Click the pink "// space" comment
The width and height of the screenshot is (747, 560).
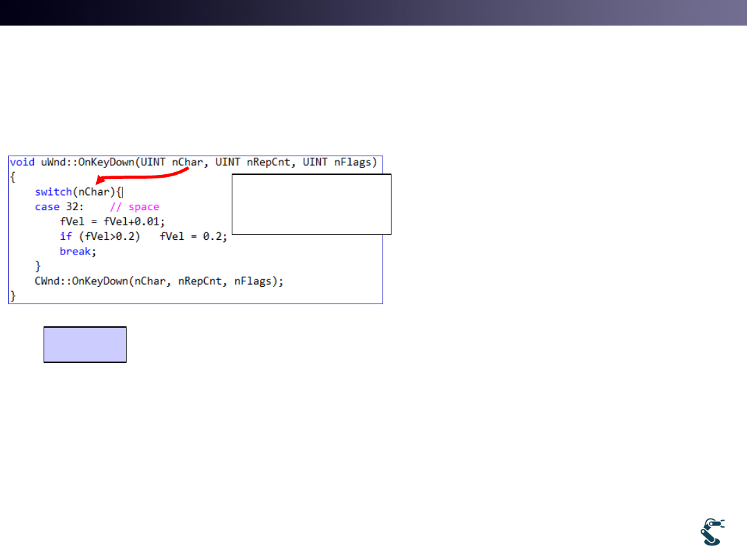click(x=134, y=207)
